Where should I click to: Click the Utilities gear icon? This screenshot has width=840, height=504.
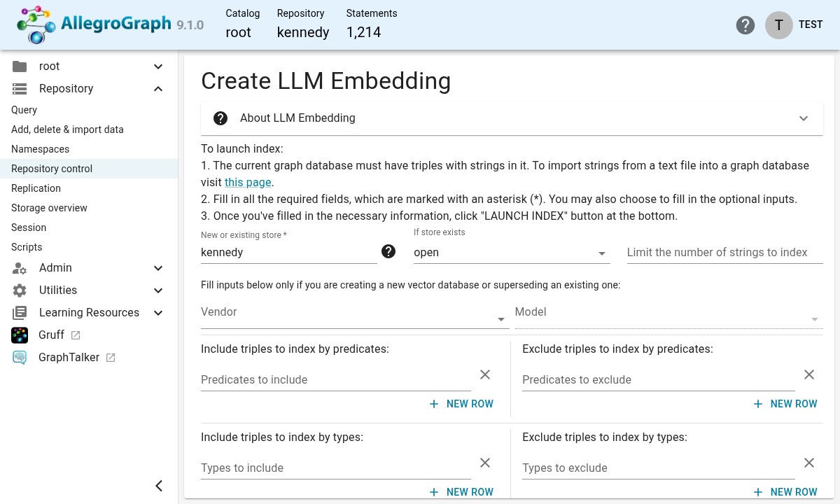[20, 290]
